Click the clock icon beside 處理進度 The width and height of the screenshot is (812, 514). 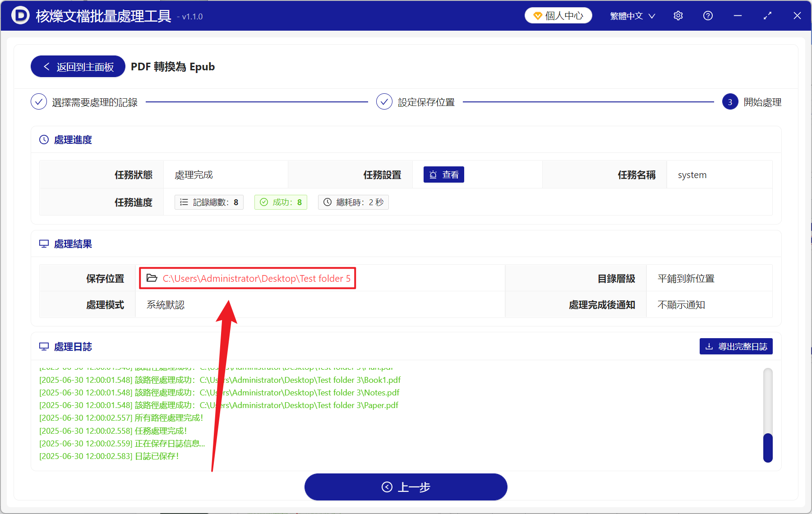pyautogui.click(x=43, y=140)
